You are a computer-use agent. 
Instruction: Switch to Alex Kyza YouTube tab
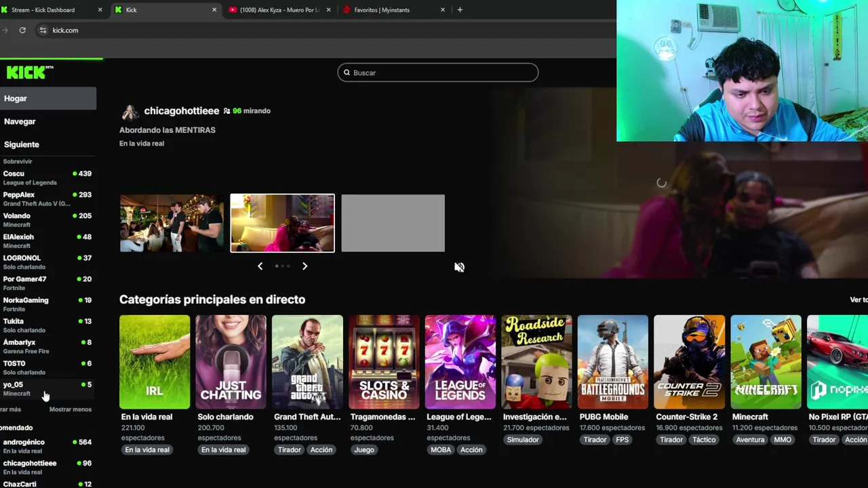click(x=281, y=9)
